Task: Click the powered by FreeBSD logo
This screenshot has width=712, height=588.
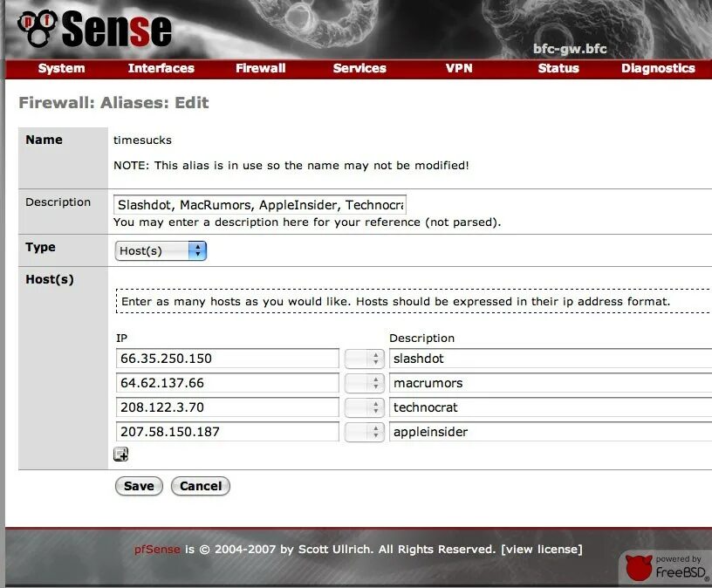Action: [663, 565]
